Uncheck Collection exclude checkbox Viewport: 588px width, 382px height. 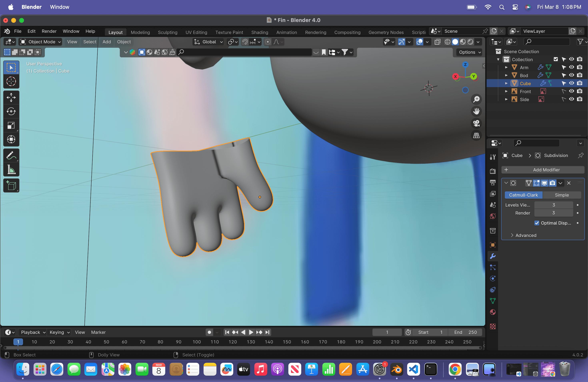point(556,59)
